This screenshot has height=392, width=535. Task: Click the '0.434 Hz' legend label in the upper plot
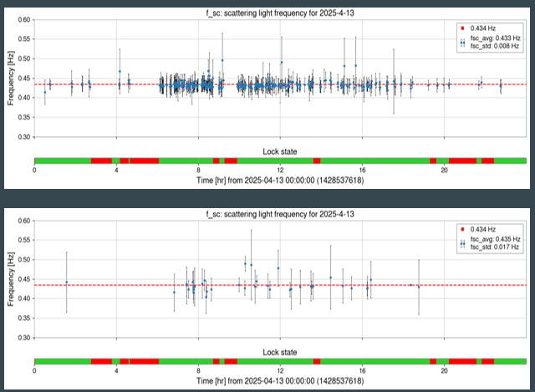[483, 28]
